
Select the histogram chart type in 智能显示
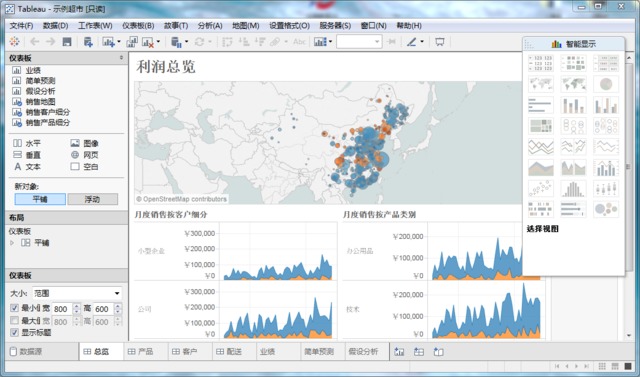[573, 188]
